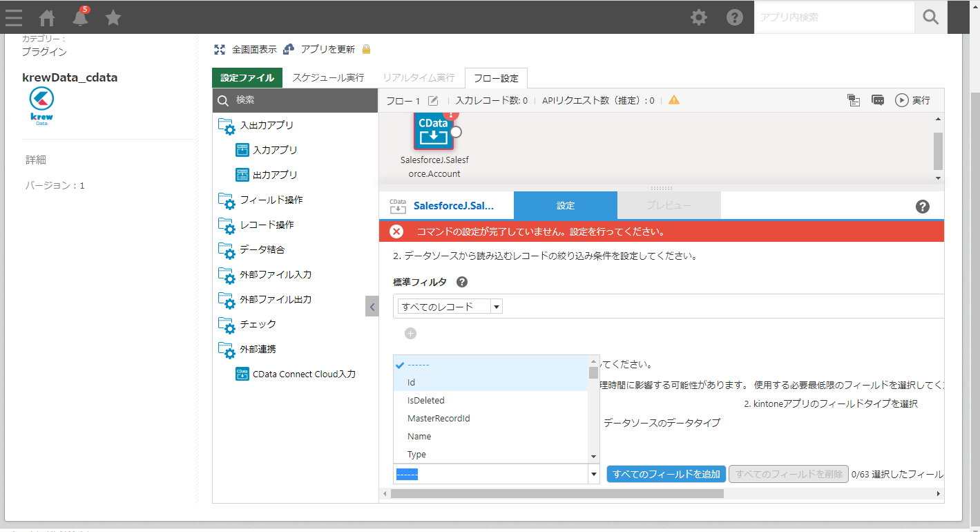
Task: Select IsDeleted field option
Action: [x=490, y=401]
